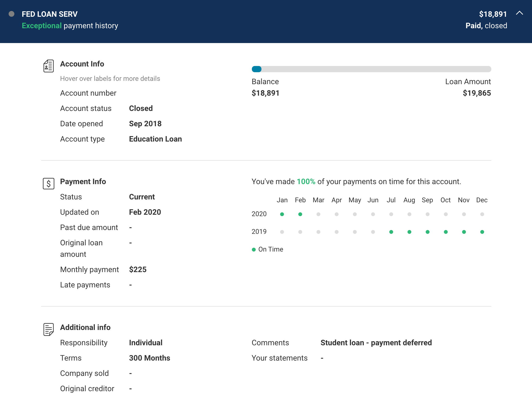Viewport: 532px width, 406px height.
Task: Select the January 2020 payment dot
Action: point(282,214)
